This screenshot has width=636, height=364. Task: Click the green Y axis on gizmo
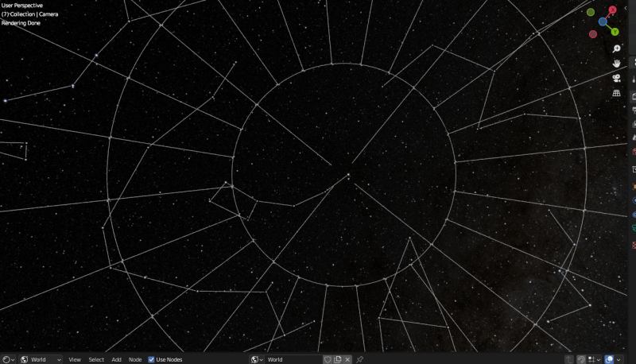point(615,32)
